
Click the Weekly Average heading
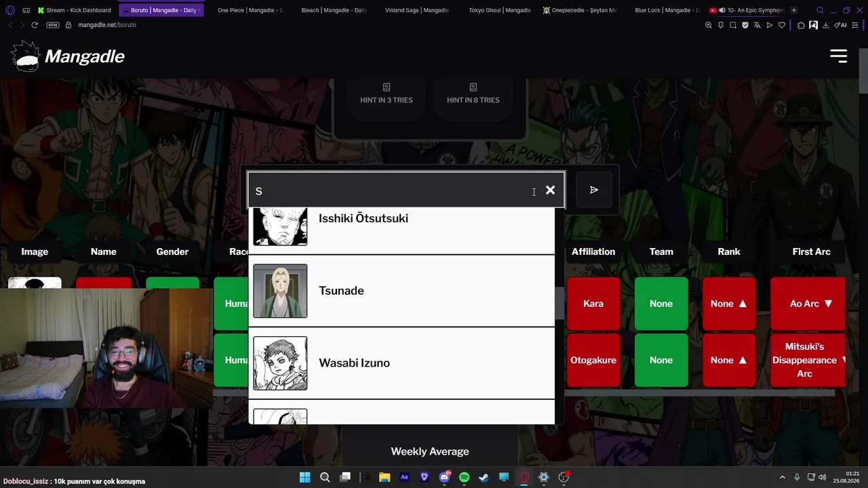pos(430,451)
